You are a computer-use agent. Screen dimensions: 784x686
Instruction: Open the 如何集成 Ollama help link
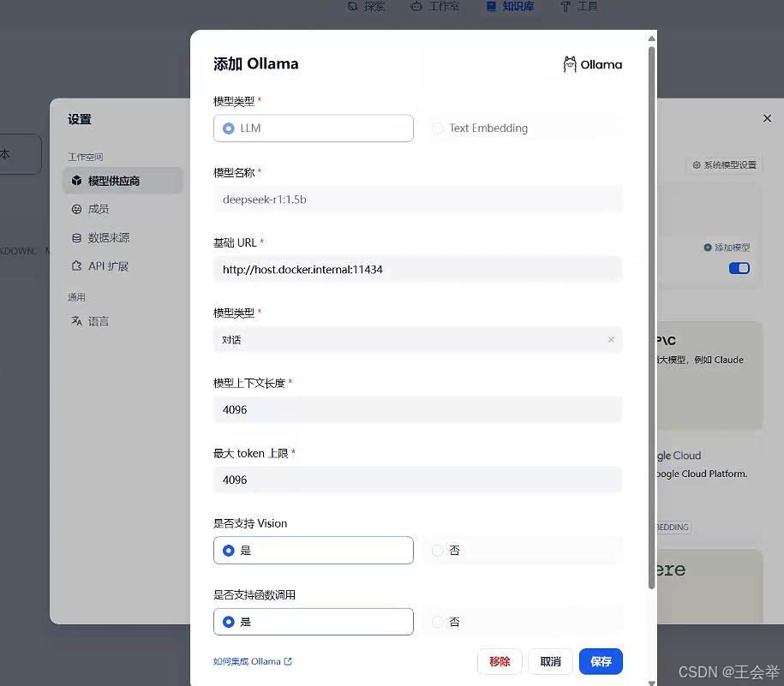tap(252, 661)
